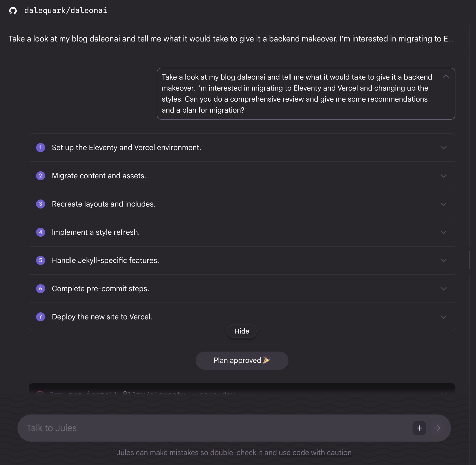Click the GitHub logo icon
This screenshot has height=465, width=476.
(13, 11)
